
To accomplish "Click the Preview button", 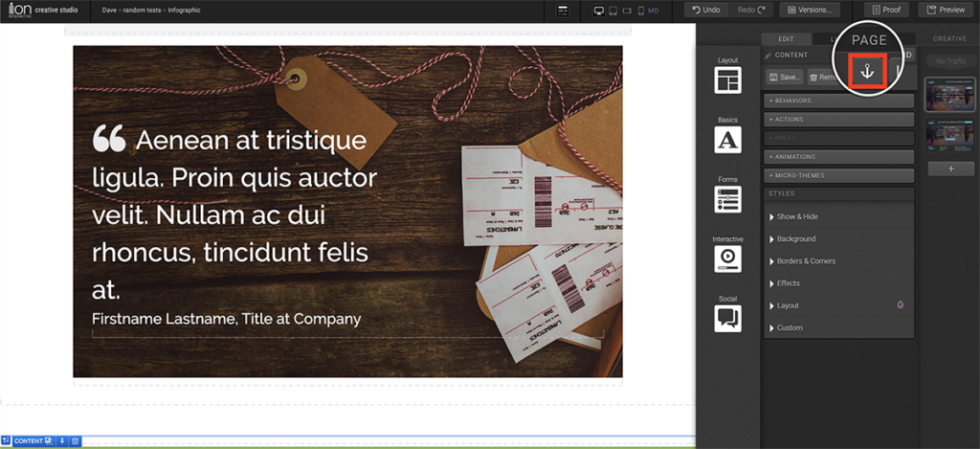I will coord(945,10).
